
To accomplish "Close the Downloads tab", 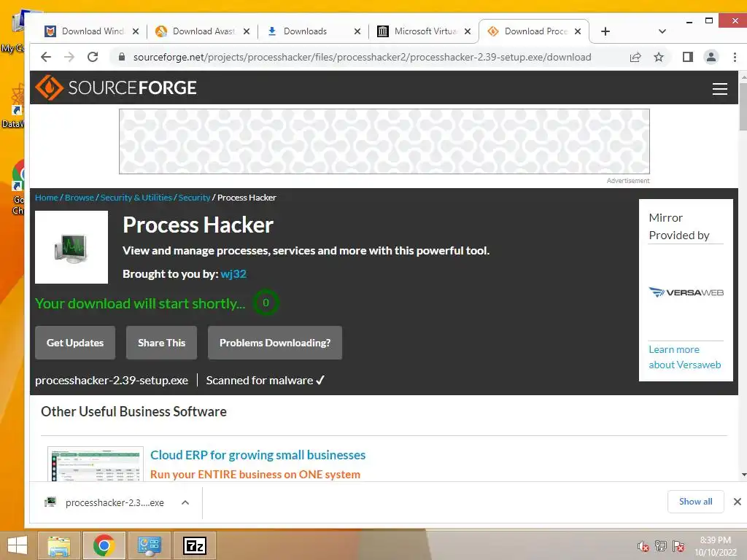I will (x=357, y=31).
